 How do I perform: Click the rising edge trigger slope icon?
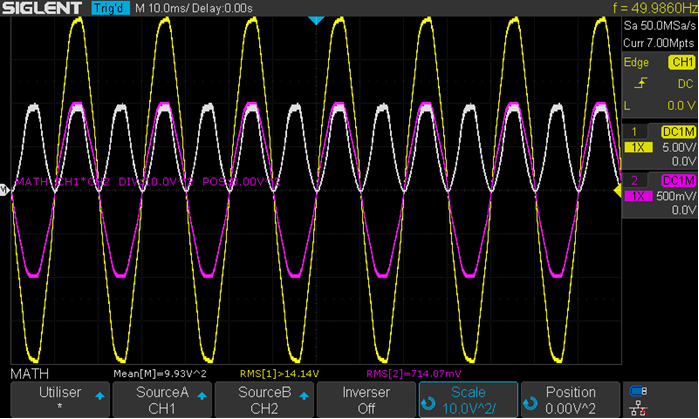641,83
